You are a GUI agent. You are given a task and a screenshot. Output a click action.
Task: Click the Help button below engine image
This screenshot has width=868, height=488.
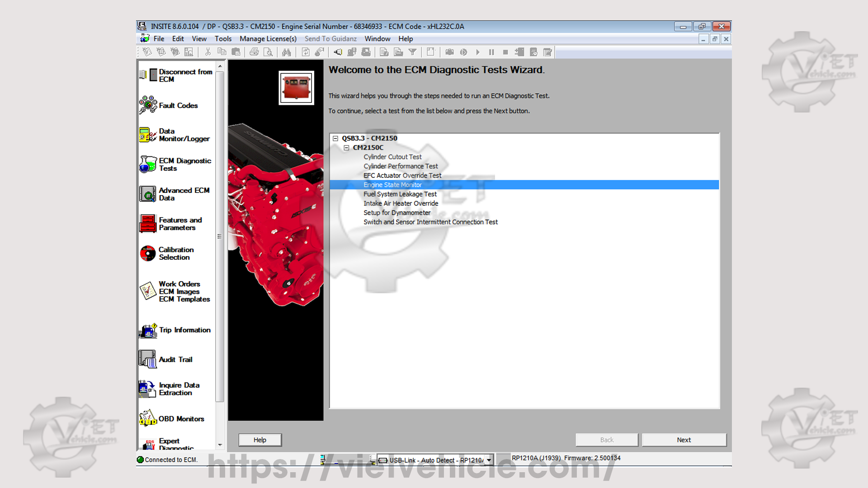pyautogui.click(x=260, y=440)
